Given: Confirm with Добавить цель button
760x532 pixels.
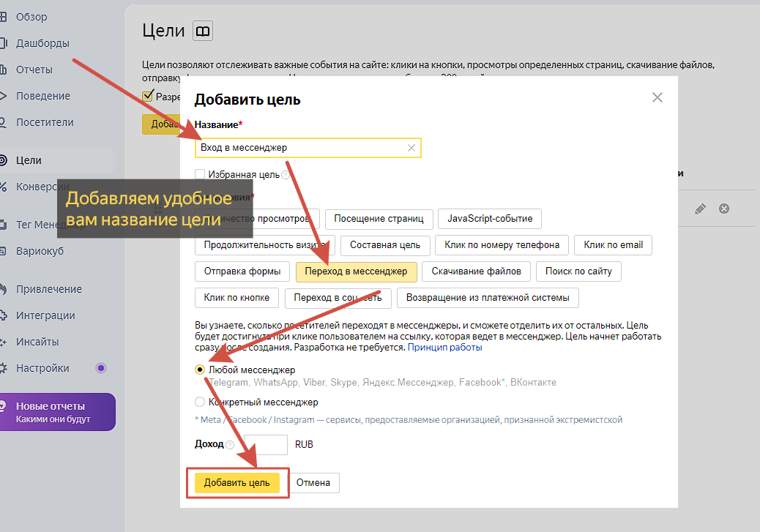Looking at the screenshot, I should coord(237,483).
